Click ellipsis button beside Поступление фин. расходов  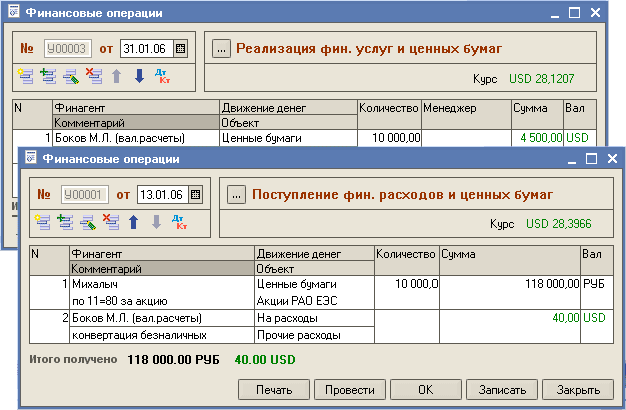click(236, 194)
